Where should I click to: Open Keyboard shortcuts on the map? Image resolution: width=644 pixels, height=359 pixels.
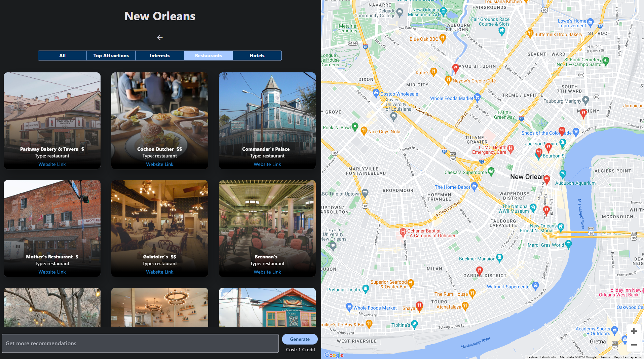pos(541,357)
